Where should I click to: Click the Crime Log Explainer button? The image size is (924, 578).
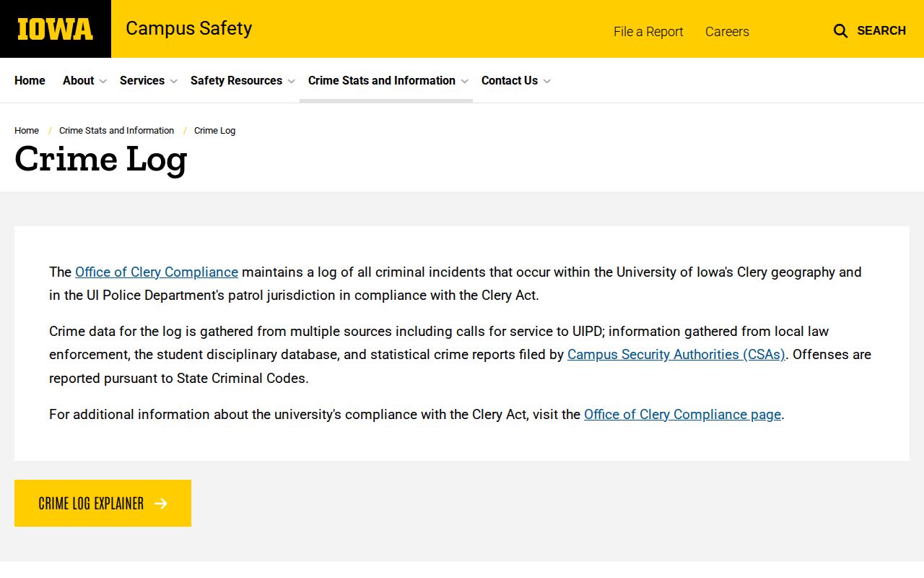coord(103,504)
